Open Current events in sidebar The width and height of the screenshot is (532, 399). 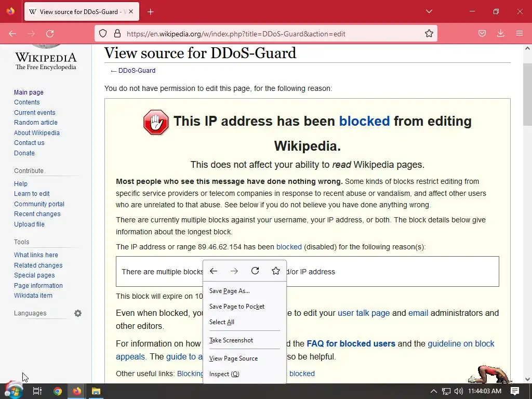click(x=35, y=113)
